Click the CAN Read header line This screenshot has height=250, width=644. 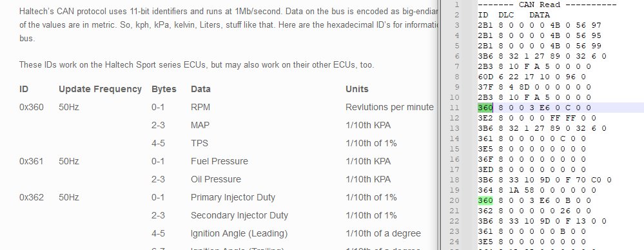[547, 5]
